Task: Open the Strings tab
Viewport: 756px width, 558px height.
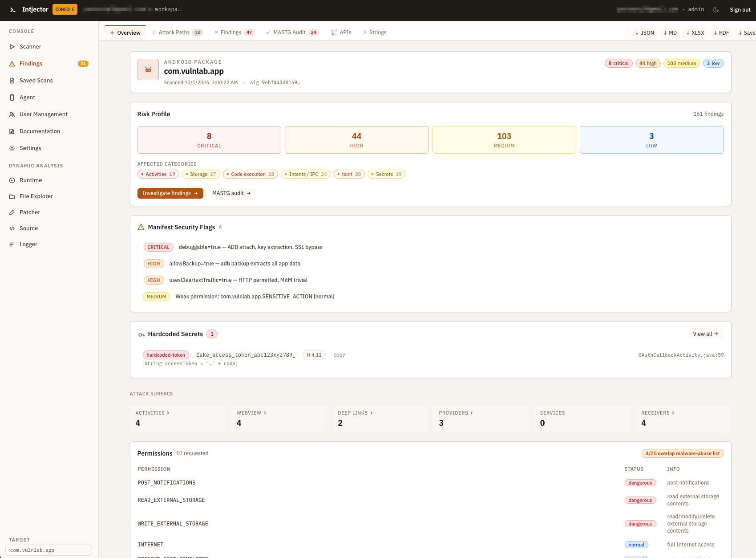Action: click(375, 33)
